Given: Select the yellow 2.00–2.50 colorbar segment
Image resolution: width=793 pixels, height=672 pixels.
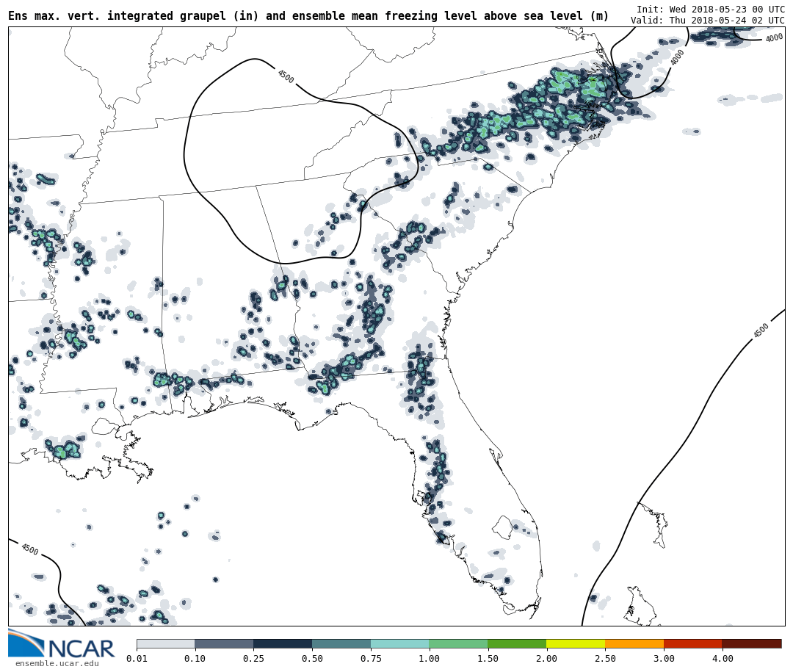Looking at the screenshot, I should [x=576, y=643].
